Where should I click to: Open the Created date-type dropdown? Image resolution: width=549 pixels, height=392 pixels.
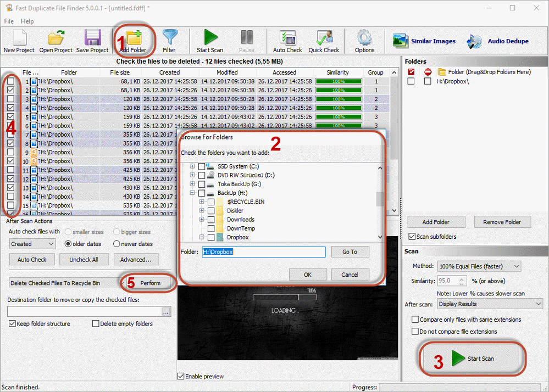pos(32,244)
